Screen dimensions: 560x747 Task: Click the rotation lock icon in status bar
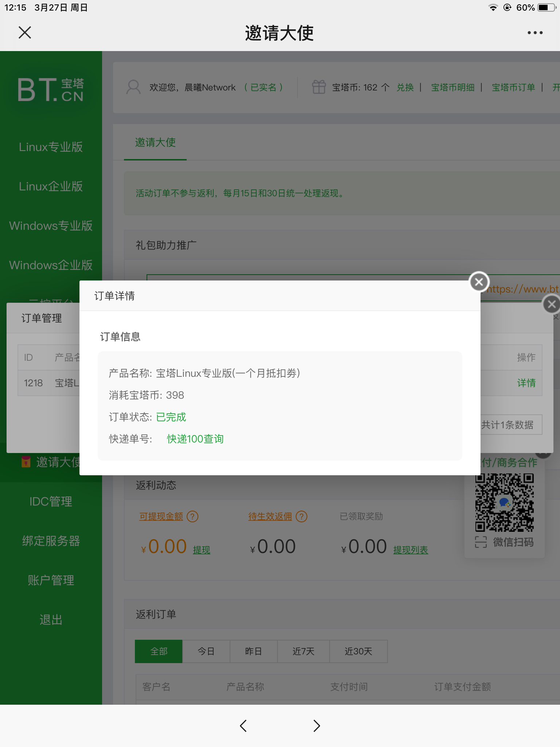[x=507, y=7]
